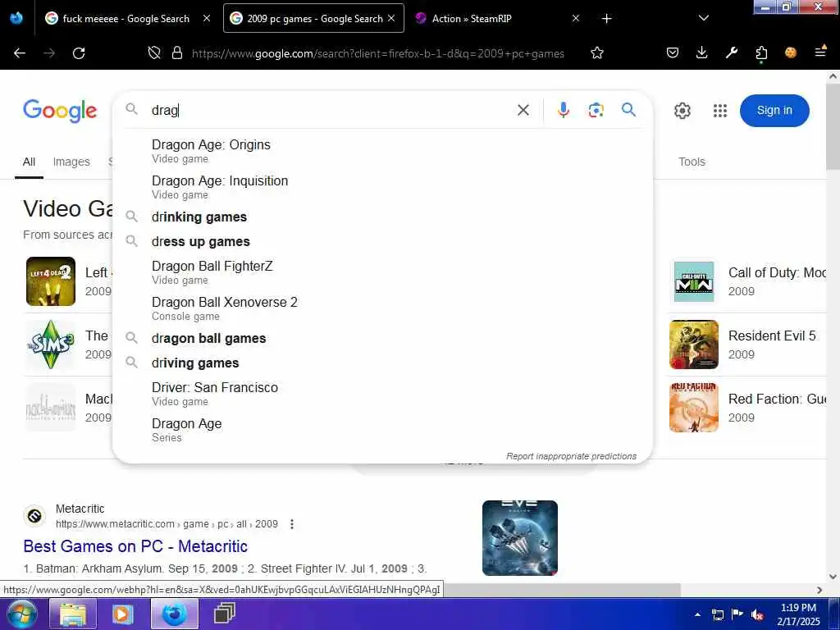Start voice search with the microphone icon
Screen dimensions: 840x630
(x=563, y=110)
